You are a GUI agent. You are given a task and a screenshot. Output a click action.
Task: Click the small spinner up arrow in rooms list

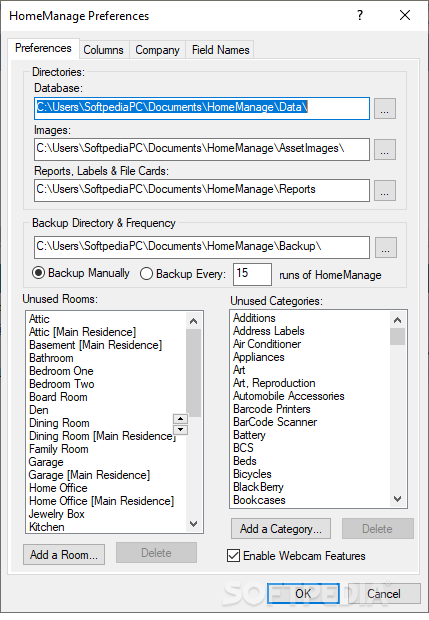181,419
